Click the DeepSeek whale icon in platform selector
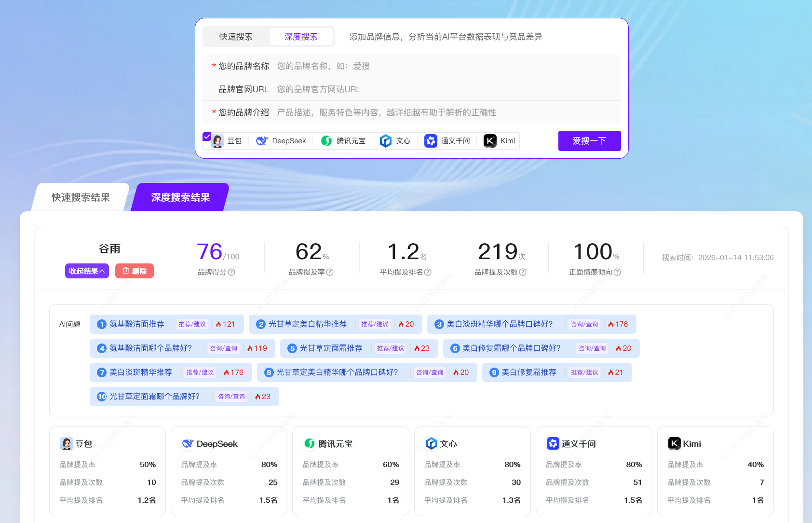The image size is (812, 523). pyautogui.click(x=262, y=141)
